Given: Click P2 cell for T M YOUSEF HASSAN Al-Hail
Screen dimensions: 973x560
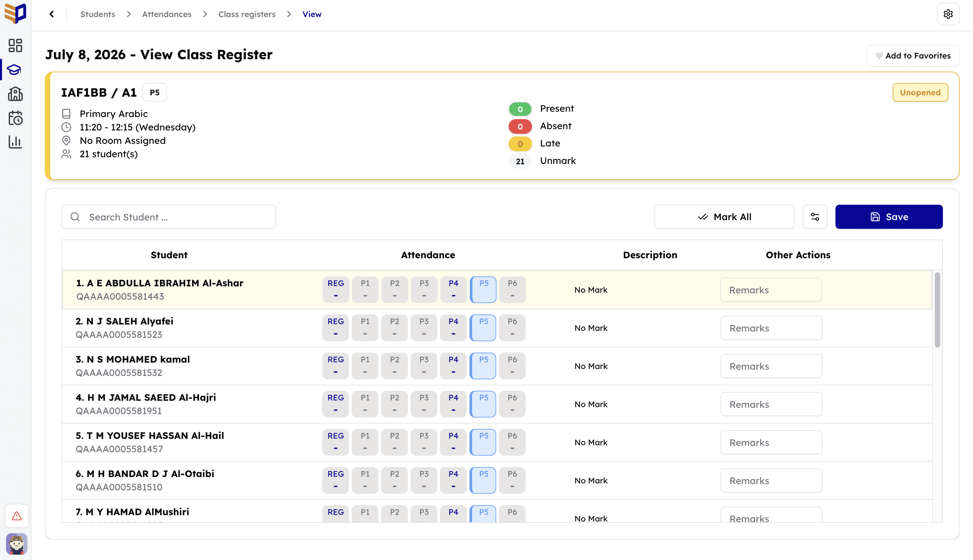Looking at the screenshot, I should point(394,442).
